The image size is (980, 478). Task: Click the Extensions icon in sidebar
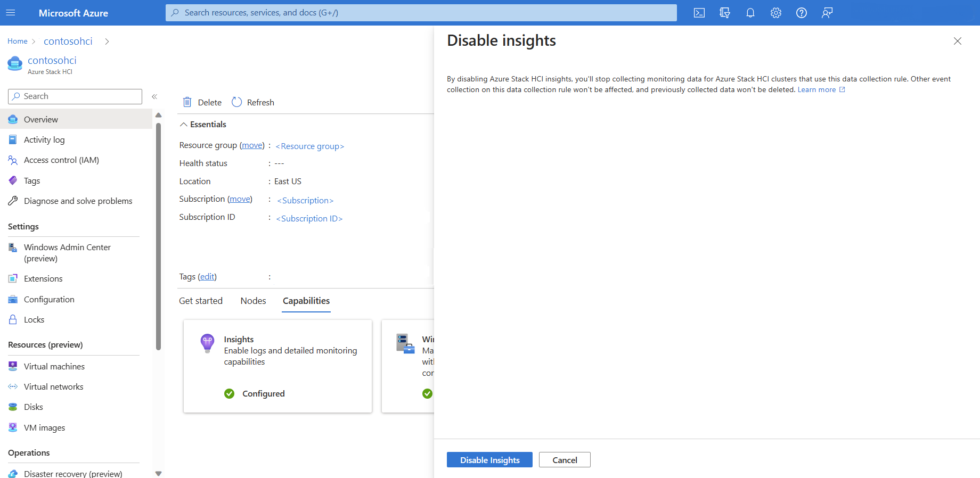point(13,278)
